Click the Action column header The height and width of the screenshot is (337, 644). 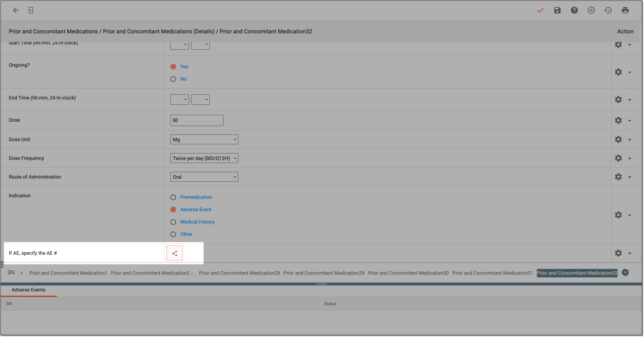(625, 31)
